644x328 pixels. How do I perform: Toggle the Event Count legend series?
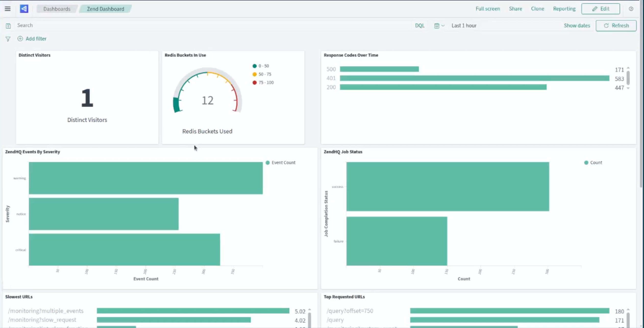click(283, 162)
